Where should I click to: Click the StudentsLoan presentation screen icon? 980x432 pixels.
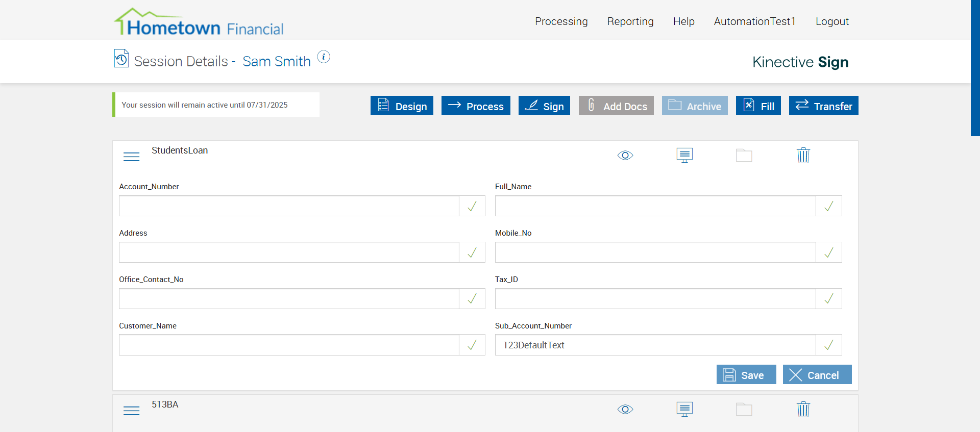(684, 155)
